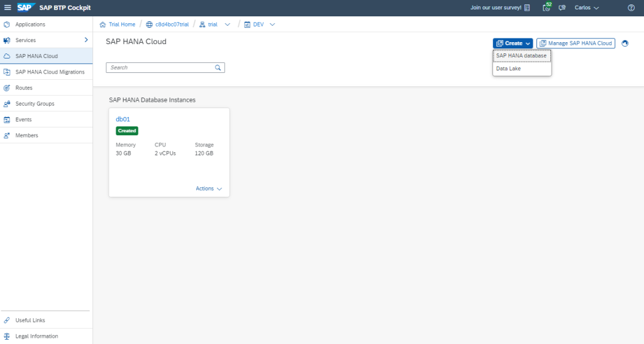This screenshot has width=644, height=344.
Task: Open the db01 Actions dropdown
Action: click(x=209, y=189)
